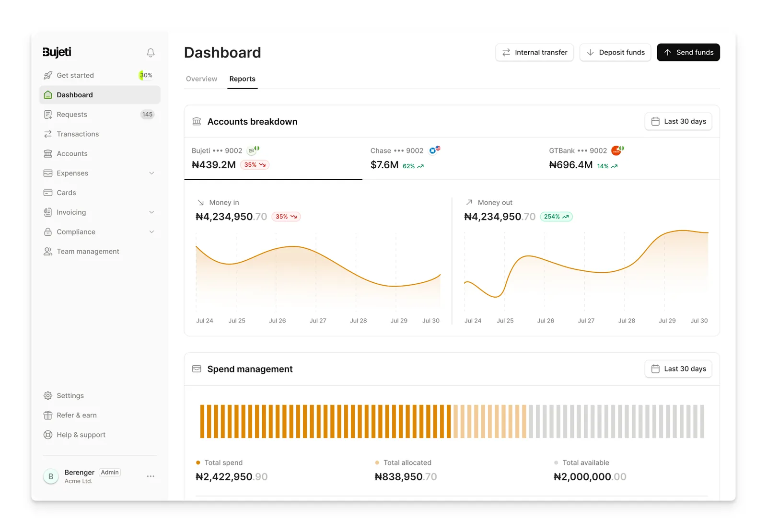Open Spend management Last 30 days picker
Viewport: 767px width, 532px height.
(x=678, y=369)
